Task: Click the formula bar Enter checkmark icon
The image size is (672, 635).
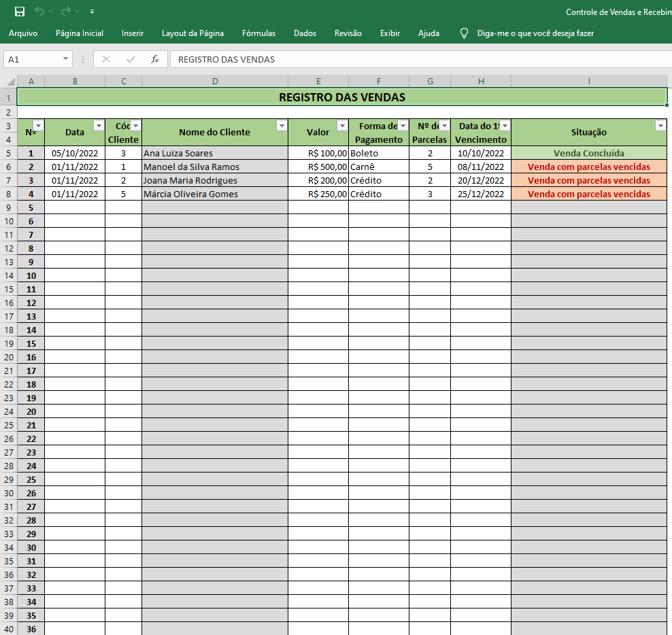Action: pos(131,59)
